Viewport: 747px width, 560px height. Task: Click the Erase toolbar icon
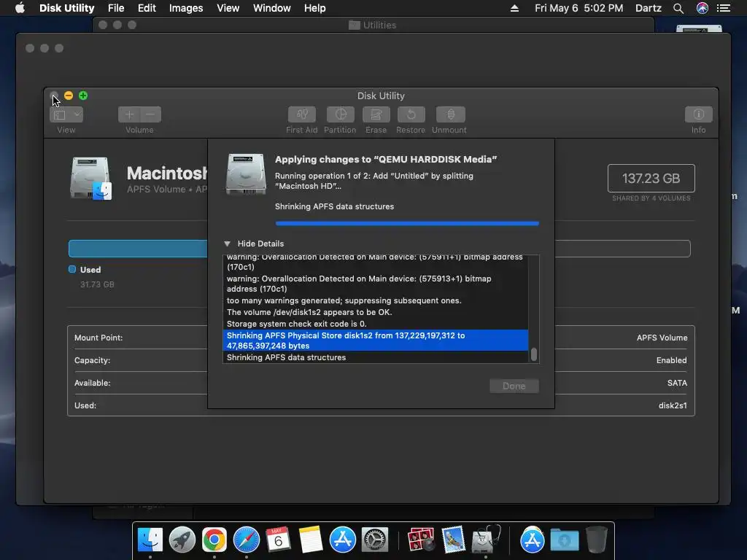tap(376, 114)
